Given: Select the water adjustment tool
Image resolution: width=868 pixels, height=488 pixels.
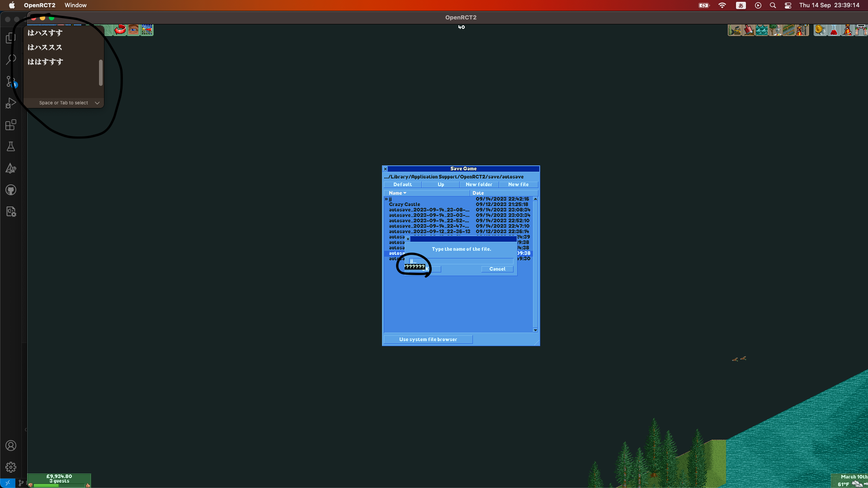Looking at the screenshot, I should 762,30.
